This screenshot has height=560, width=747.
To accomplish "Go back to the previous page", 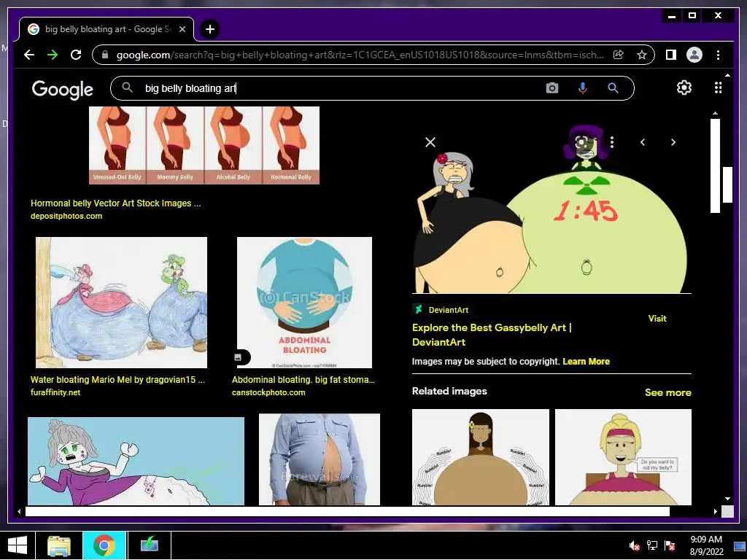I will click(29, 55).
